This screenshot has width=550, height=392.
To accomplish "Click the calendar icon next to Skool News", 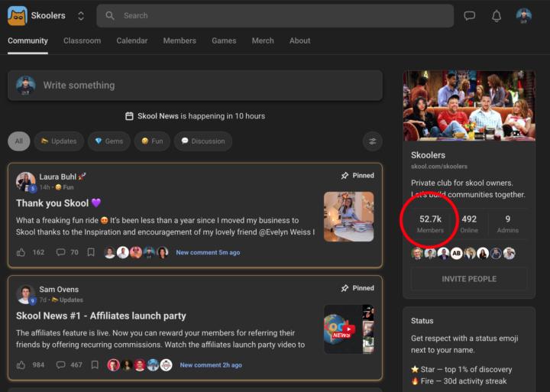I will click(129, 116).
